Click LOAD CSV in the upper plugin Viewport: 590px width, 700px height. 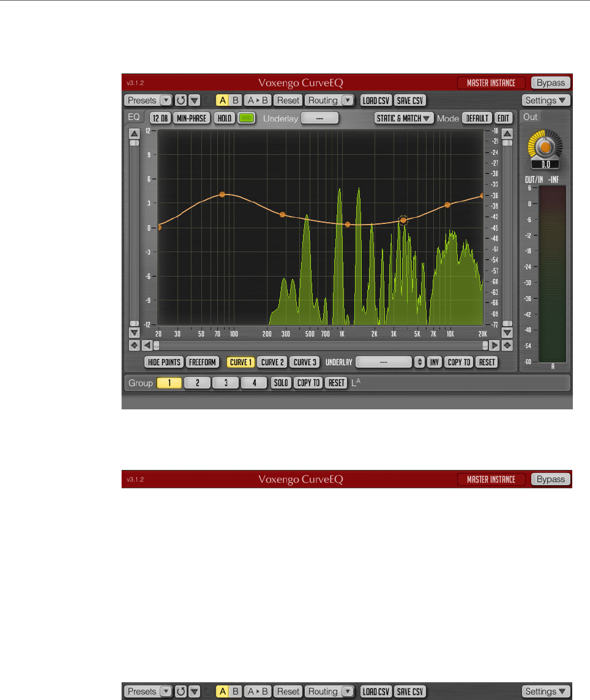(376, 100)
